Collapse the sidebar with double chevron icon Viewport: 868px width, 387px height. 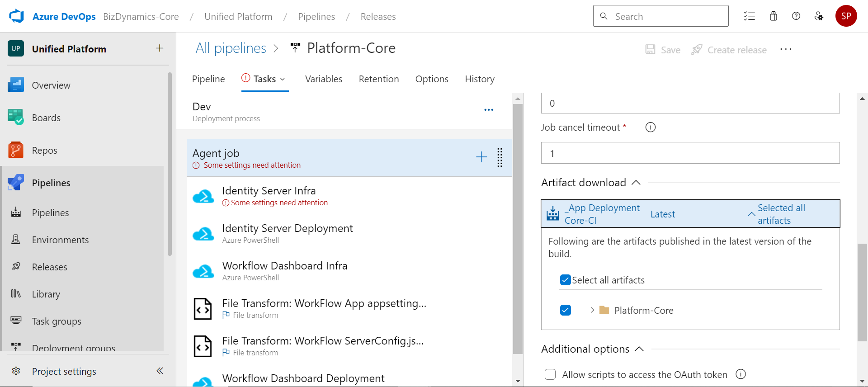160,371
